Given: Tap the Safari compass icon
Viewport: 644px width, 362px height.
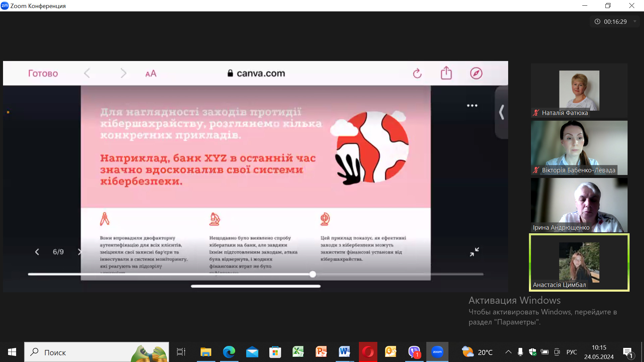Looking at the screenshot, I should tap(476, 73).
